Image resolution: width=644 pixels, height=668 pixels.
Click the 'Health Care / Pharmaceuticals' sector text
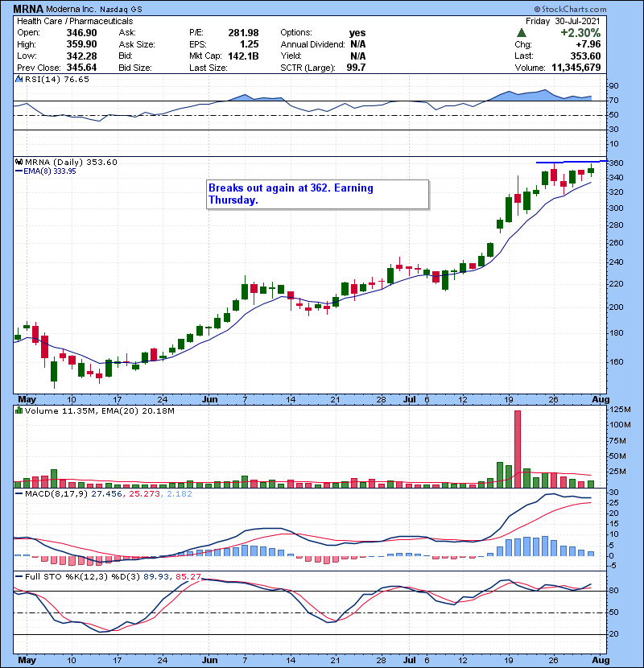click(x=75, y=21)
